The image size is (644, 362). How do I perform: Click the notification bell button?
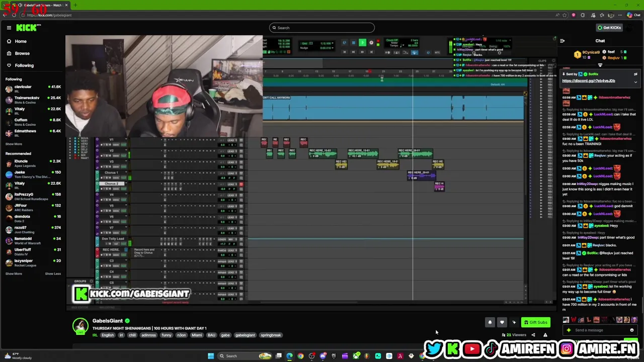[x=490, y=323]
